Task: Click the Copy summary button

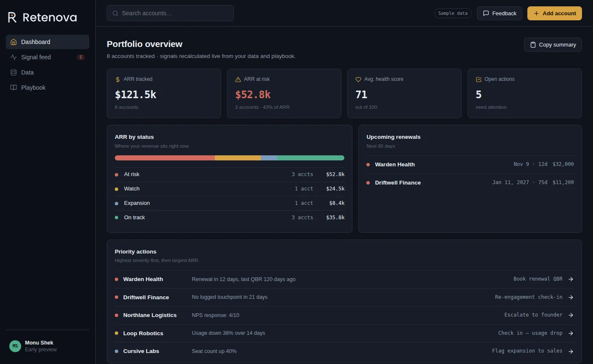Action: (553, 44)
